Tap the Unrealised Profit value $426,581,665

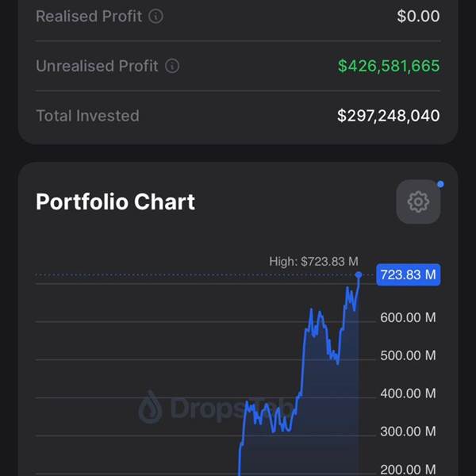[x=389, y=66]
